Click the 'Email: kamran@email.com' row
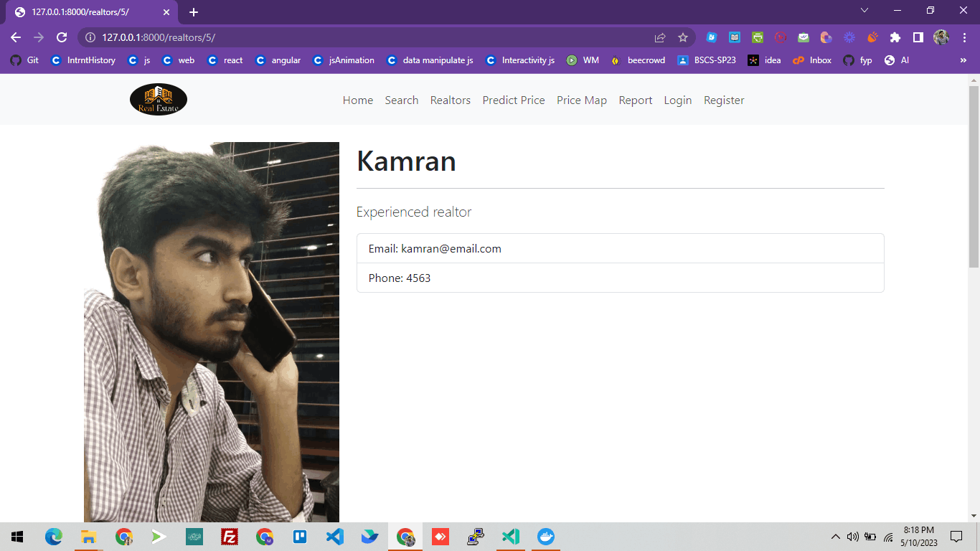Viewport: 980px width, 551px height. click(x=621, y=249)
